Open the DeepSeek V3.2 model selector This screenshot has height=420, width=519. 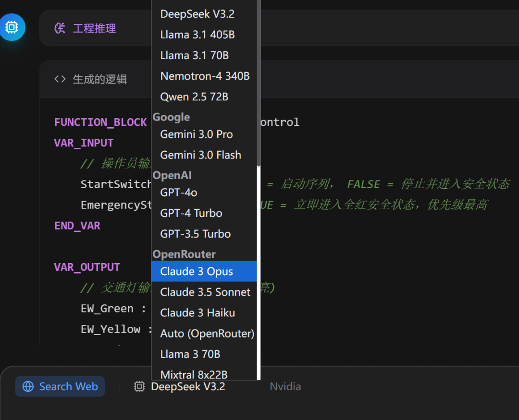coord(188,386)
